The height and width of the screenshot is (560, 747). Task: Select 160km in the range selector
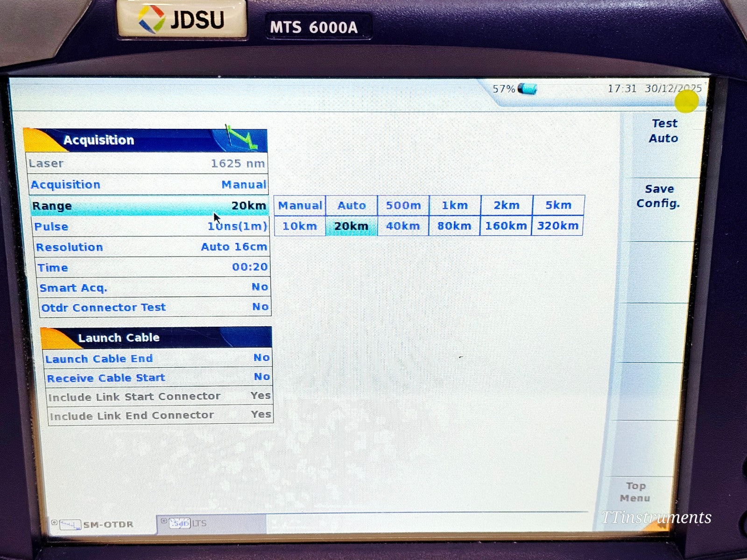(x=506, y=225)
